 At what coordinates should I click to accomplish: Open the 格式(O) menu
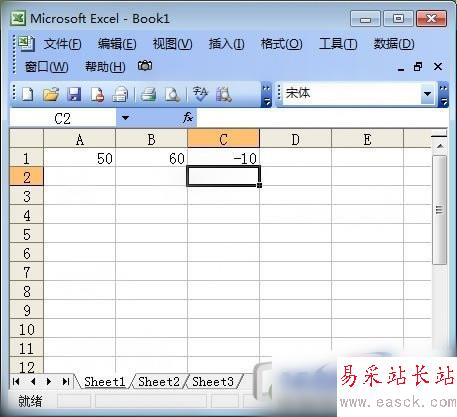[282, 44]
